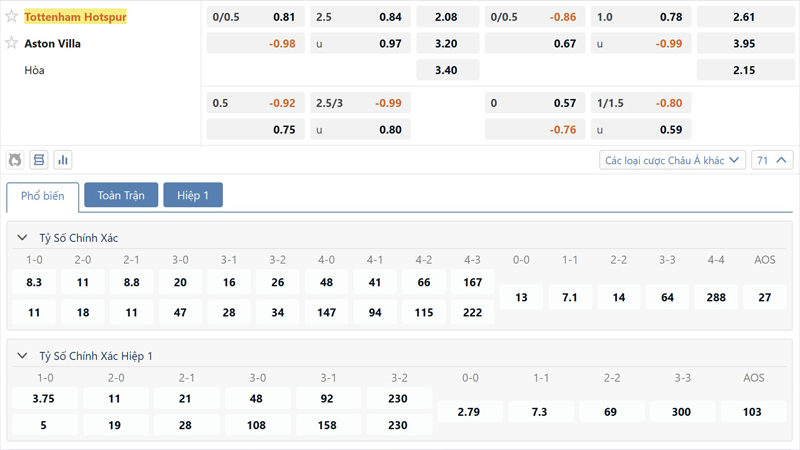The width and height of the screenshot is (800, 450).
Task: Choose the 1-1 correct score odds 7.1
Action: point(570,297)
